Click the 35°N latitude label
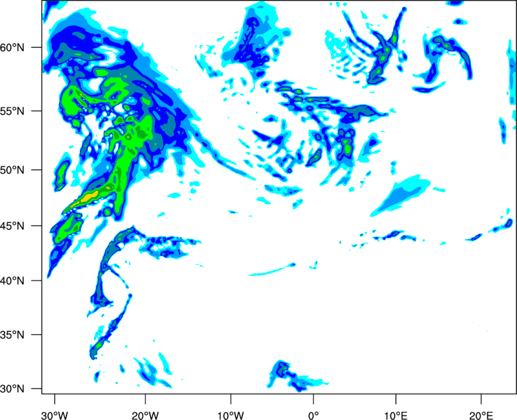 12,335
